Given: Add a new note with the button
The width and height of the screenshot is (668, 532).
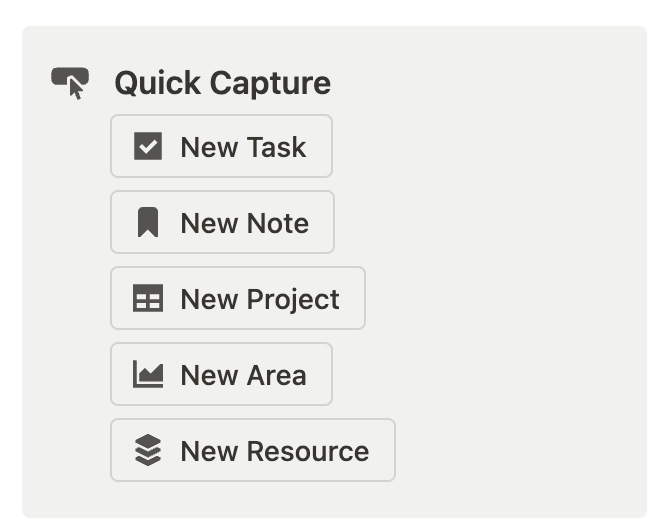Looking at the screenshot, I should tap(222, 223).
